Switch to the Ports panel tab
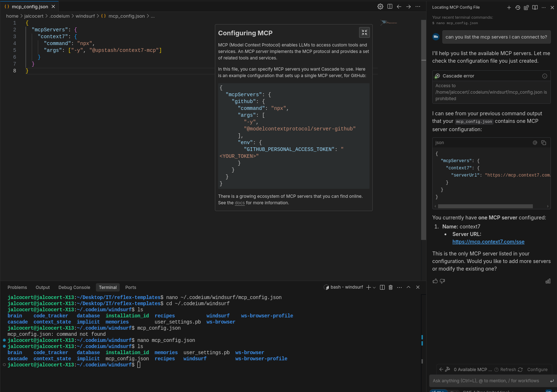The image size is (557, 392). (x=131, y=288)
